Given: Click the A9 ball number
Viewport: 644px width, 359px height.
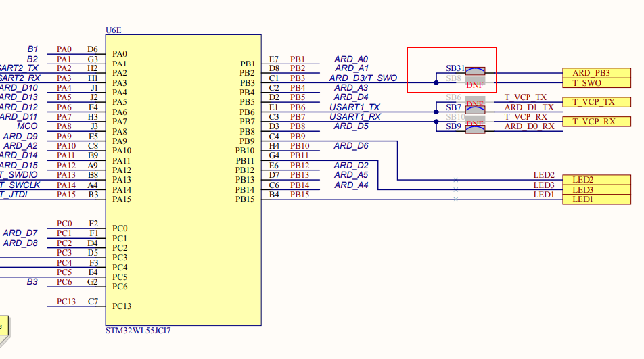Looking at the screenshot, I should [93, 166].
